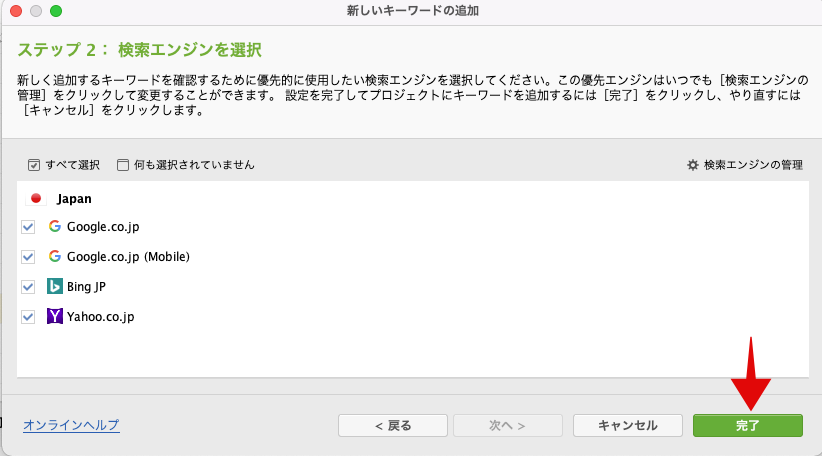Image resolution: width=822 pixels, height=456 pixels.
Task: Click the Japan flag icon
Action: pos(36,198)
